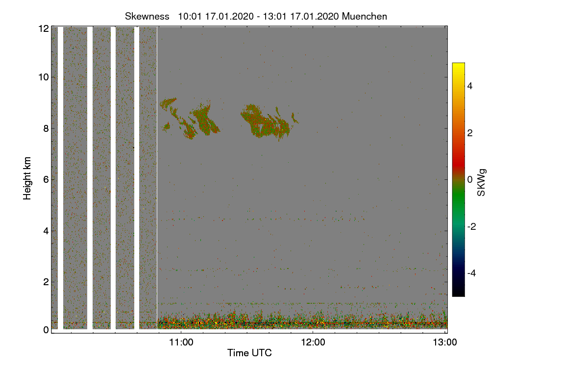
Task: Click the height tick label 12
Action: [x=44, y=29]
